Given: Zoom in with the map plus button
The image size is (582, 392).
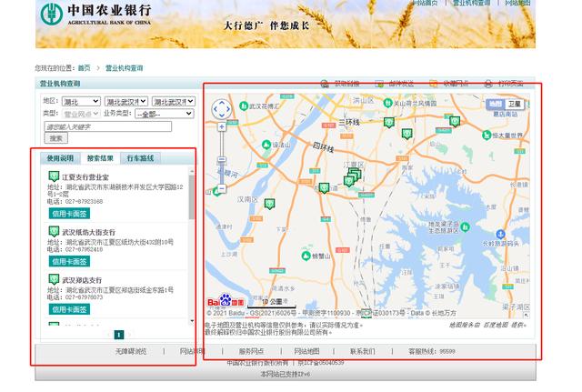Looking at the screenshot, I should click(x=222, y=127).
